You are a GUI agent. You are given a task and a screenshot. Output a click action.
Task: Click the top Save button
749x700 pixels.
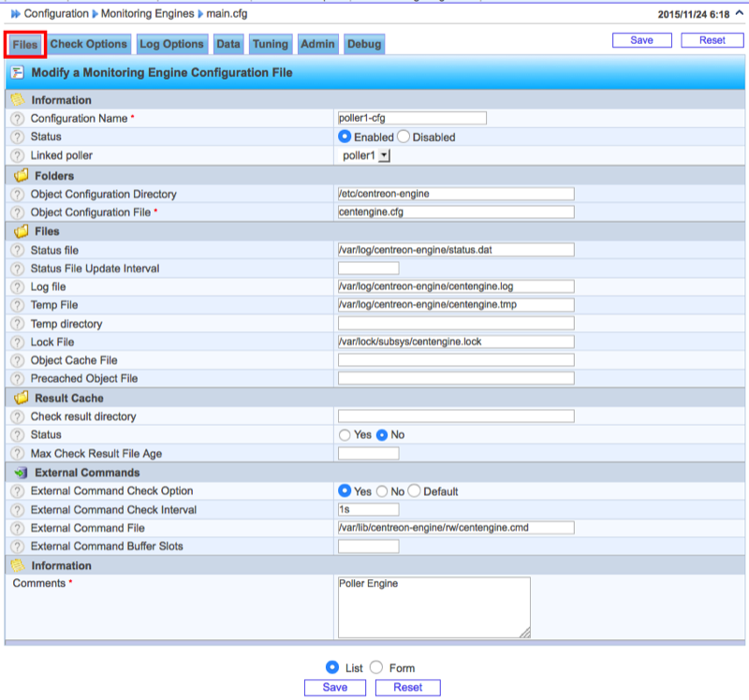click(641, 40)
